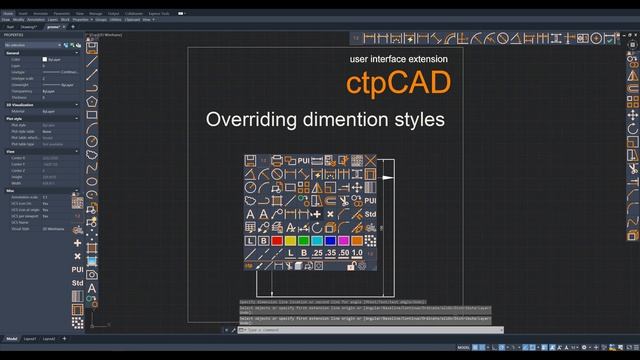Click the Table icon in the floating palette
Viewport: 640px width, 360px height.
[250, 227]
